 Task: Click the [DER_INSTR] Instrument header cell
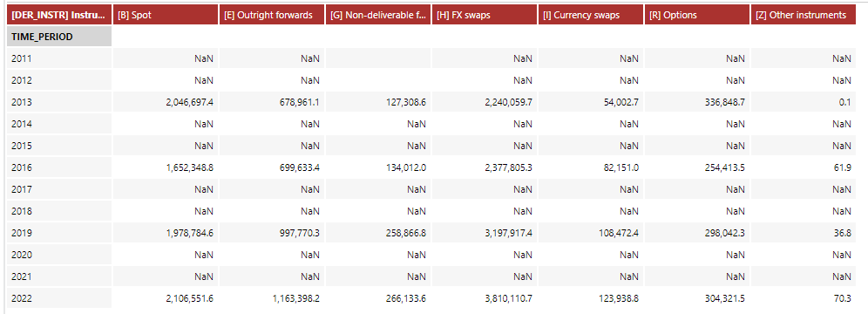point(58,15)
